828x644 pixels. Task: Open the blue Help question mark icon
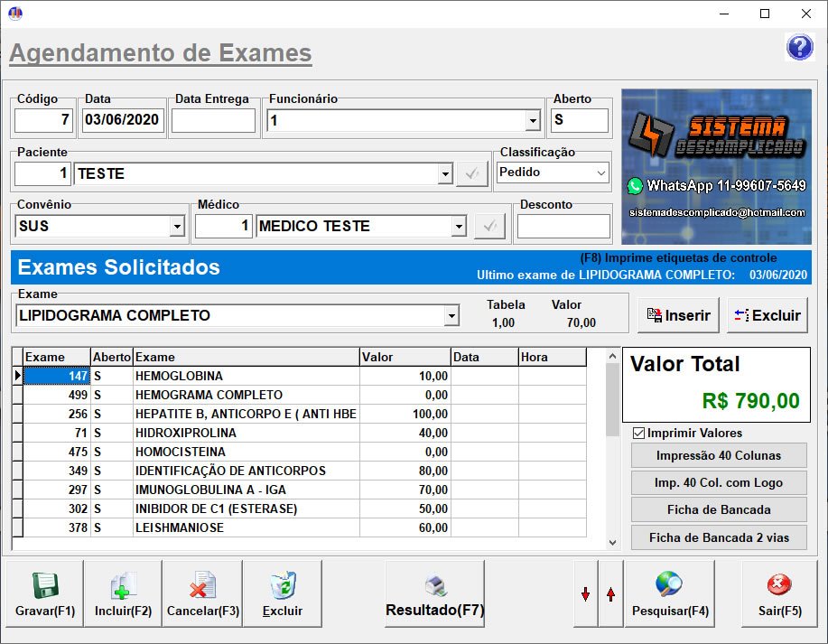pyautogui.click(x=800, y=46)
